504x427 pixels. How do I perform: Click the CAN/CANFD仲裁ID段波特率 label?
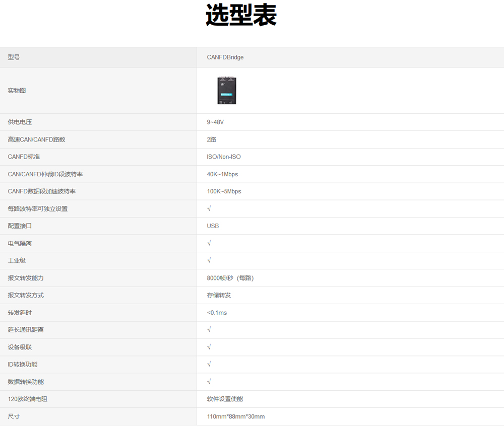45,174
